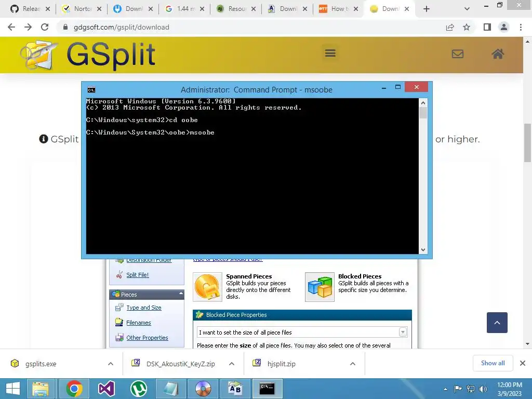Open Chrome side panel
The width and height of the screenshot is (532, 399).
[487, 27]
